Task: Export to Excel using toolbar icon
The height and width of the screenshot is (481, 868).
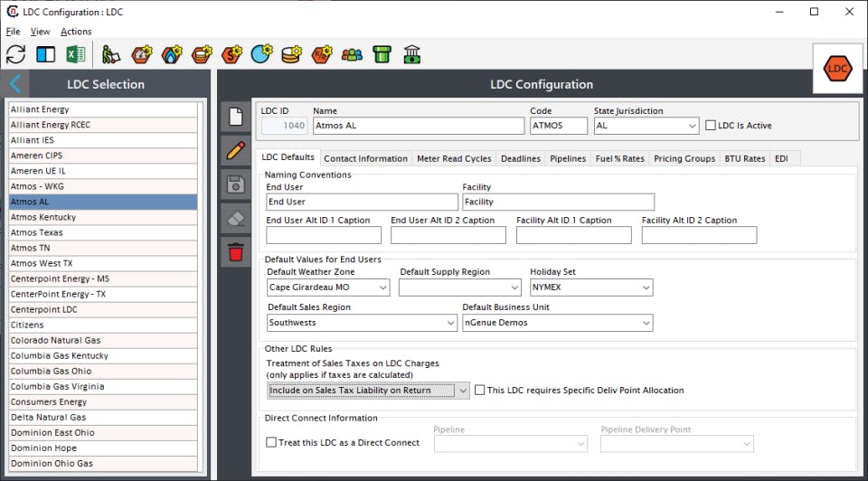Action: tap(75, 54)
